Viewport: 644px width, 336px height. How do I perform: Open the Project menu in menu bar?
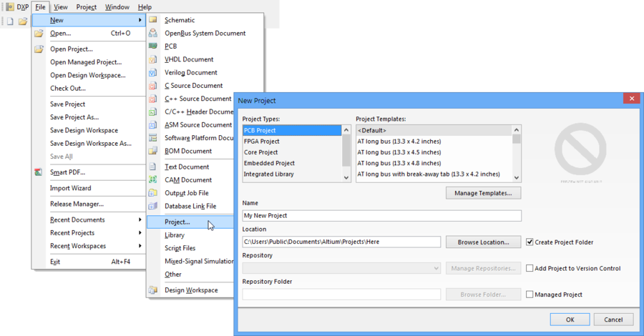click(x=87, y=7)
